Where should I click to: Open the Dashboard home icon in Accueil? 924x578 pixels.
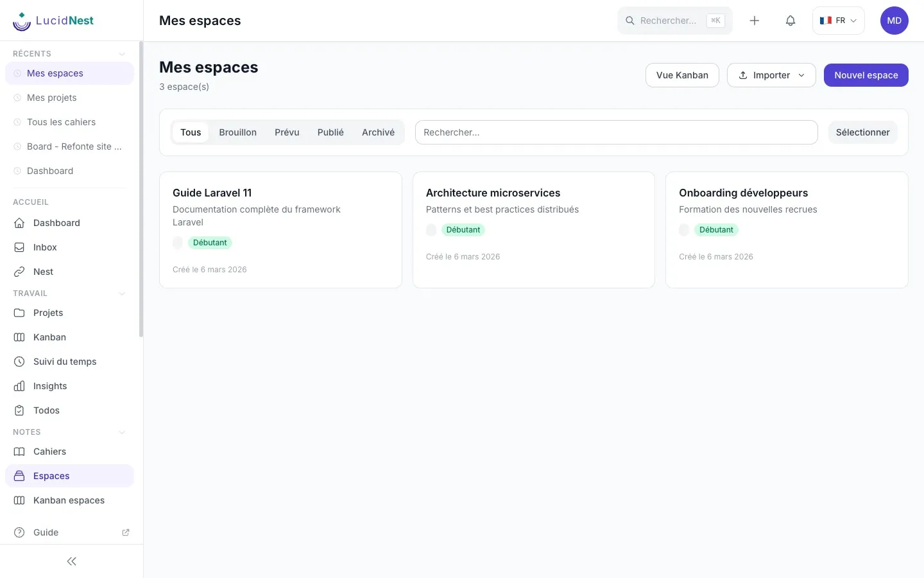coord(19,223)
